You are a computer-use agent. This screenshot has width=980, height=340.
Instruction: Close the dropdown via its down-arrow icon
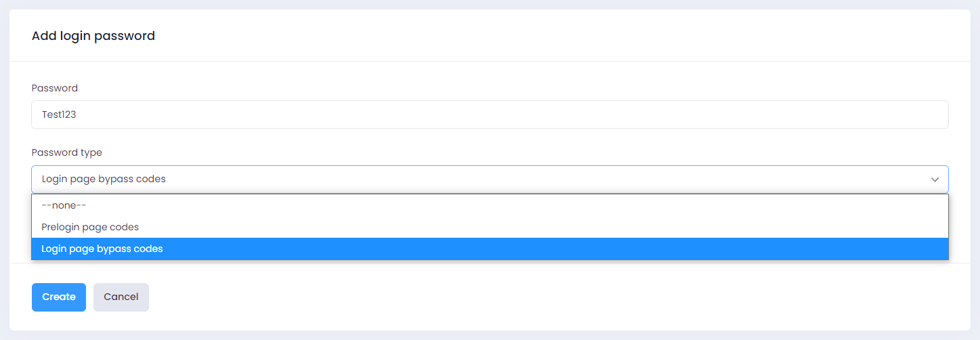pyautogui.click(x=935, y=179)
